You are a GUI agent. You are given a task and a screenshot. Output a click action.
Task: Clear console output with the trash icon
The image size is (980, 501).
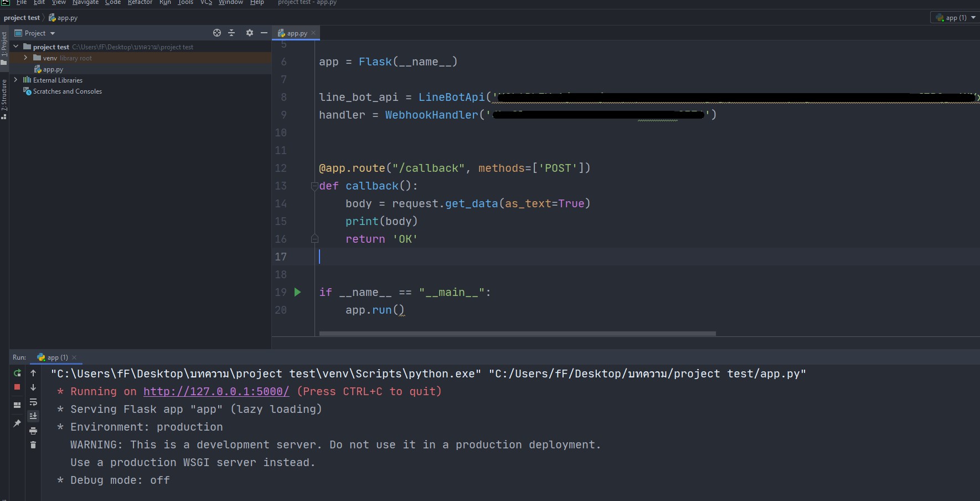pyautogui.click(x=33, y=444)
